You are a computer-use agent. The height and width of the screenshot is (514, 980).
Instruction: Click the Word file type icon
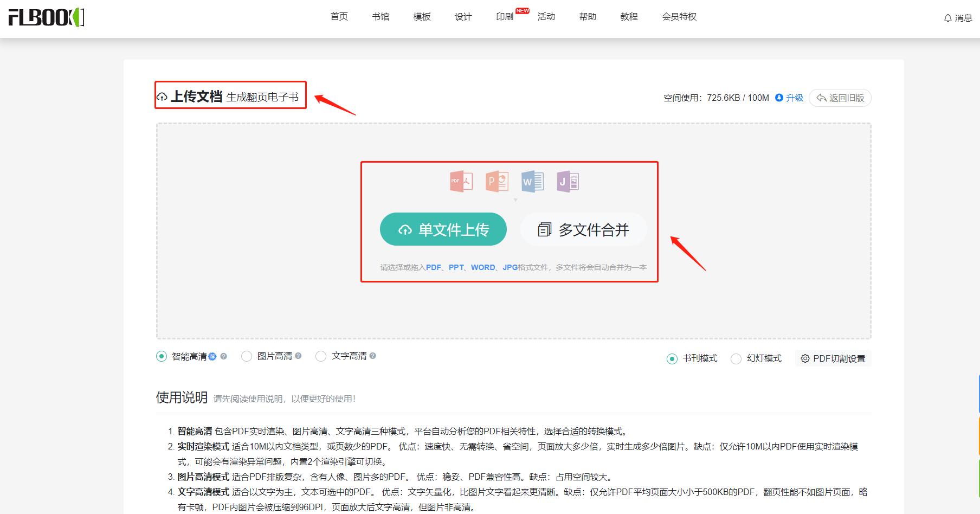click(532, 182)
